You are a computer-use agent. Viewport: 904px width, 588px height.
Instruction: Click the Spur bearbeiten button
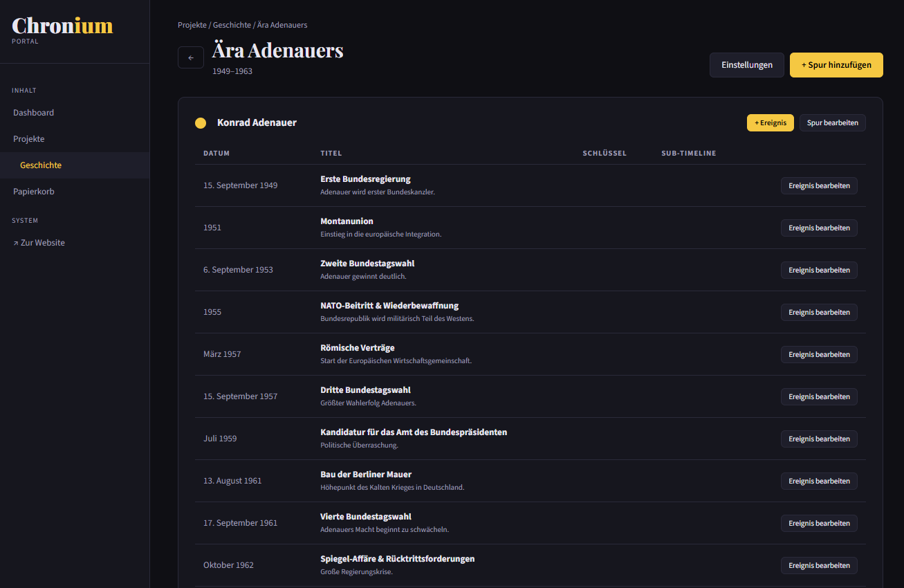(832, 123)
